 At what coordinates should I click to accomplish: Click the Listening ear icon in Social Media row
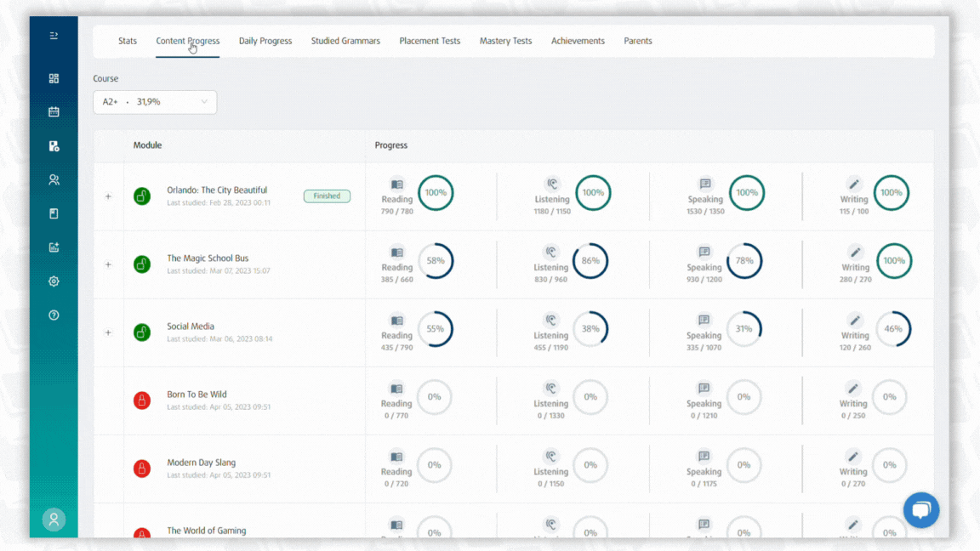coord(550,320)
